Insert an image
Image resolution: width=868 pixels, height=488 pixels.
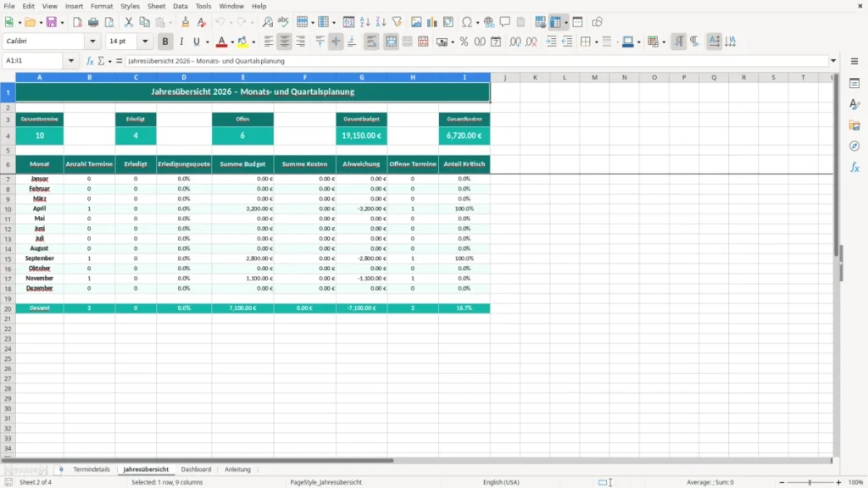point(416,22)
